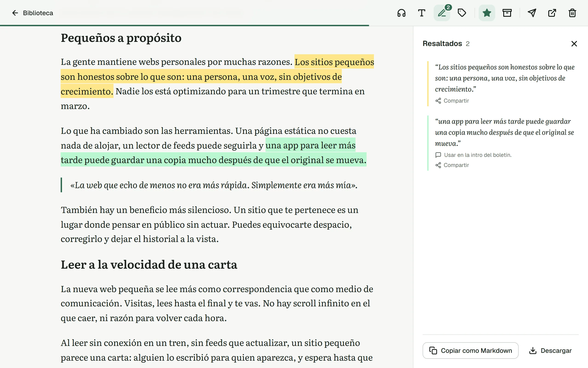Click the 'Resaltados' panel title
The image size is (588, 368).
[442, 43]
